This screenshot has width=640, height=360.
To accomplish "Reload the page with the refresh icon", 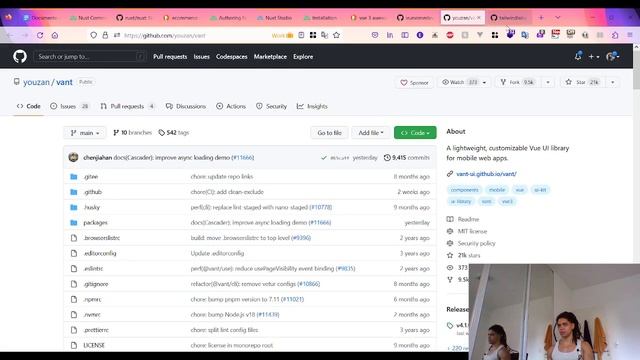I will (x=40, y=36).
